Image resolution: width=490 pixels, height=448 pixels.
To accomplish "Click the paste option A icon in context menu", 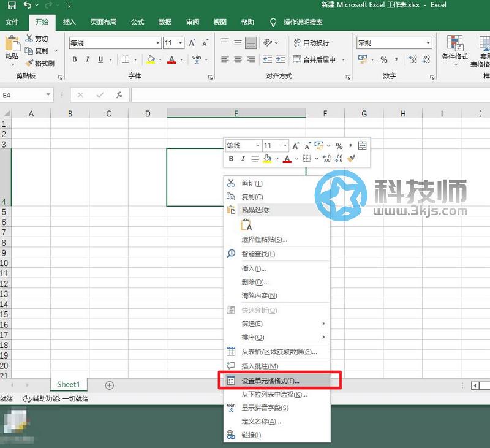I will pyautogui.click(x=246, y=225).
